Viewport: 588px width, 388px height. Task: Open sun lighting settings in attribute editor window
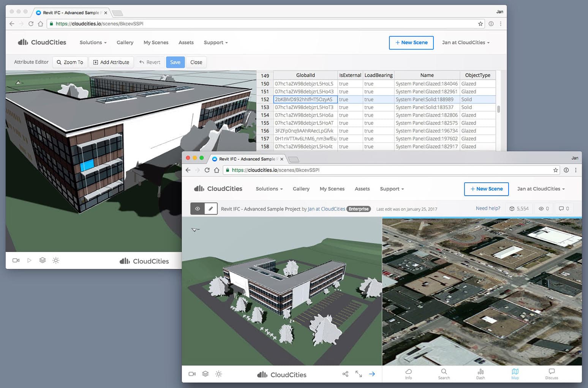pyautogui.click(x=56, y=260)
